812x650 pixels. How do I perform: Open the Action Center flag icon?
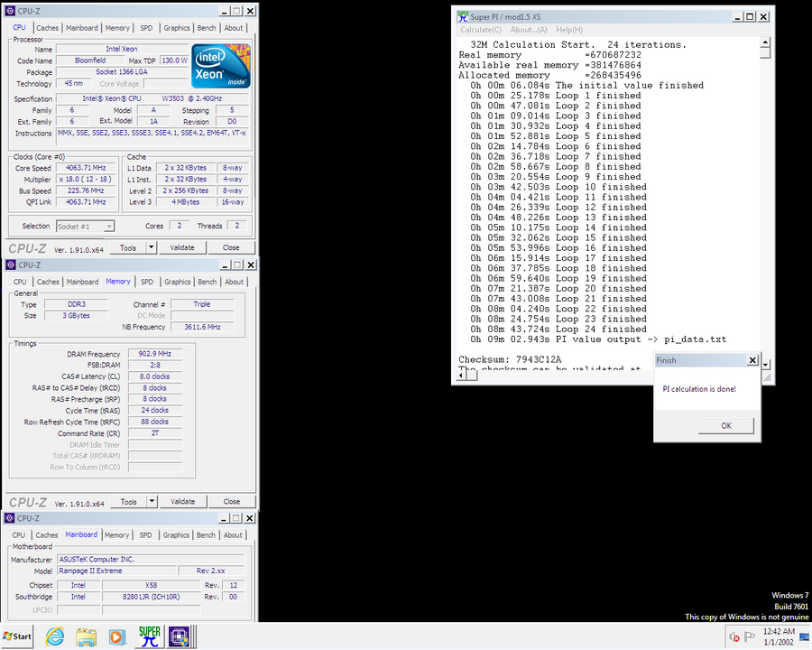[750, 636]
